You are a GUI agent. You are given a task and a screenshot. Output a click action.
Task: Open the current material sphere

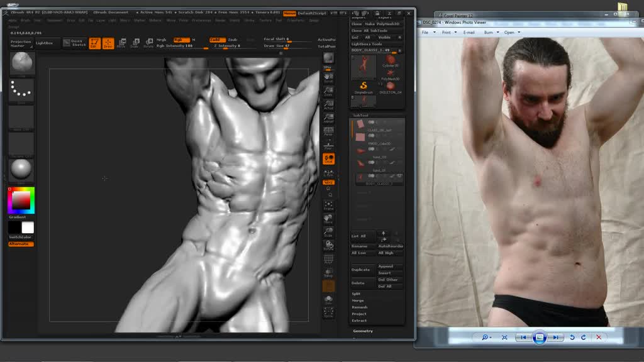22,170
